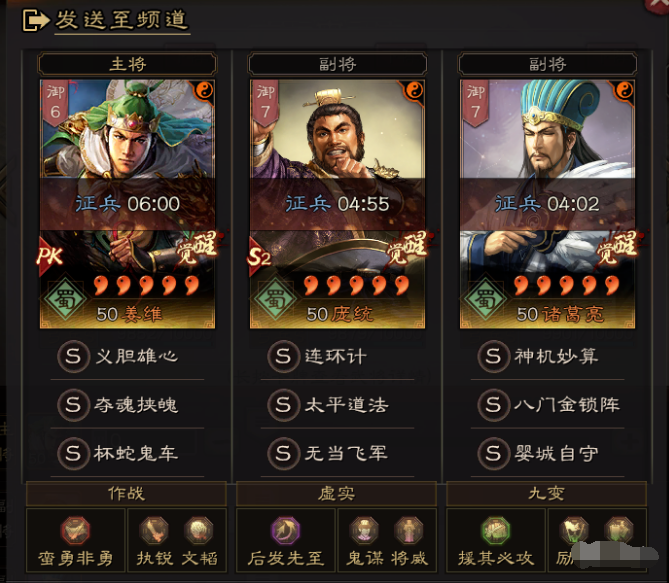Select the 执锐 tactic icon
The image size is (669, 583).
point(154,530)
